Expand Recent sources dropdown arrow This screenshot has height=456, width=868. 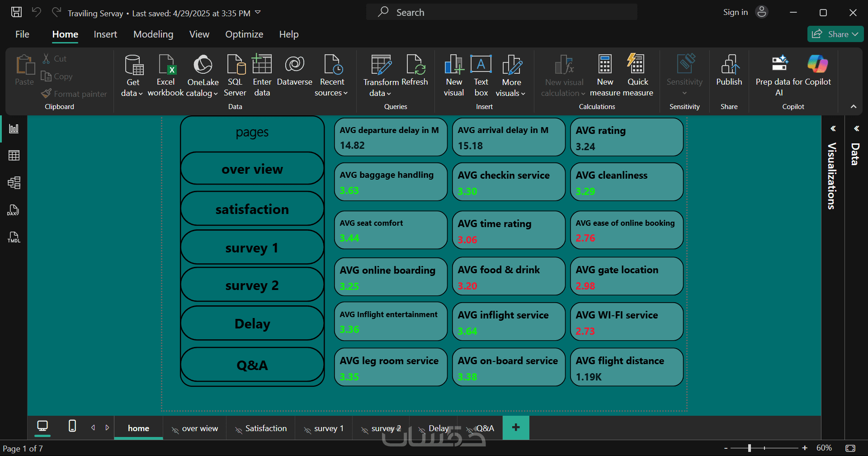tap(346, 94)
